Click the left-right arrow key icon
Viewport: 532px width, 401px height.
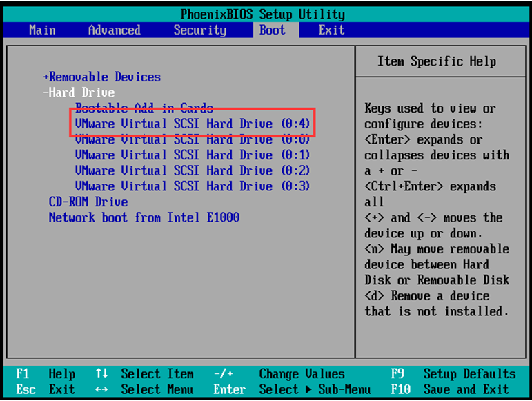point(102,389)
